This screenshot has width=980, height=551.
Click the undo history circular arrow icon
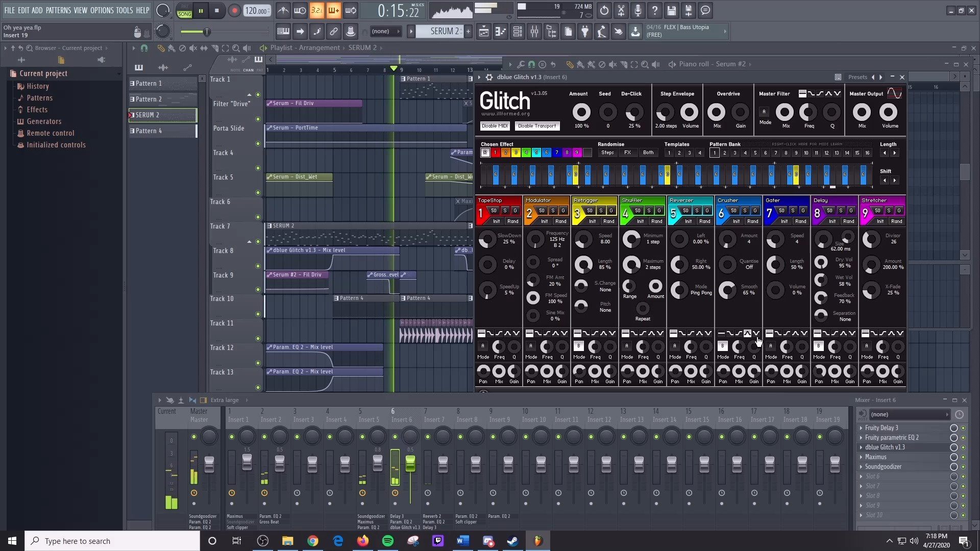pos(604,10)
